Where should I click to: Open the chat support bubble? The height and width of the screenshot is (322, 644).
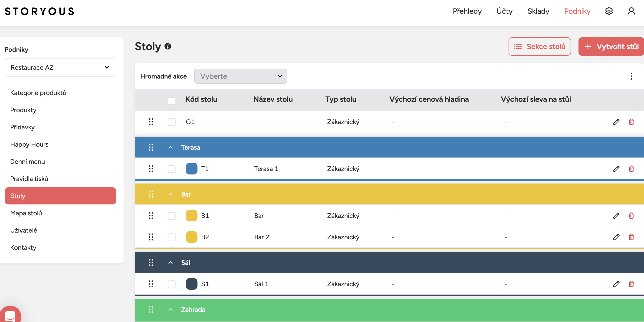coord(10,315)
